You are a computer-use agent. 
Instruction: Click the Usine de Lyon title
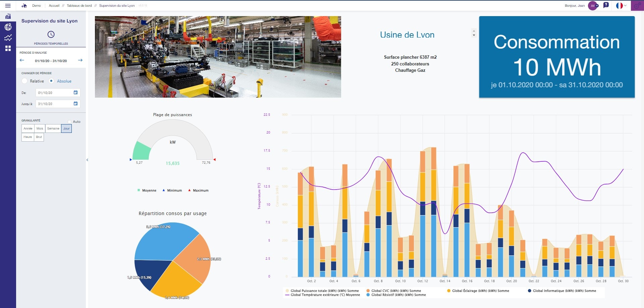tap(407, 35)
